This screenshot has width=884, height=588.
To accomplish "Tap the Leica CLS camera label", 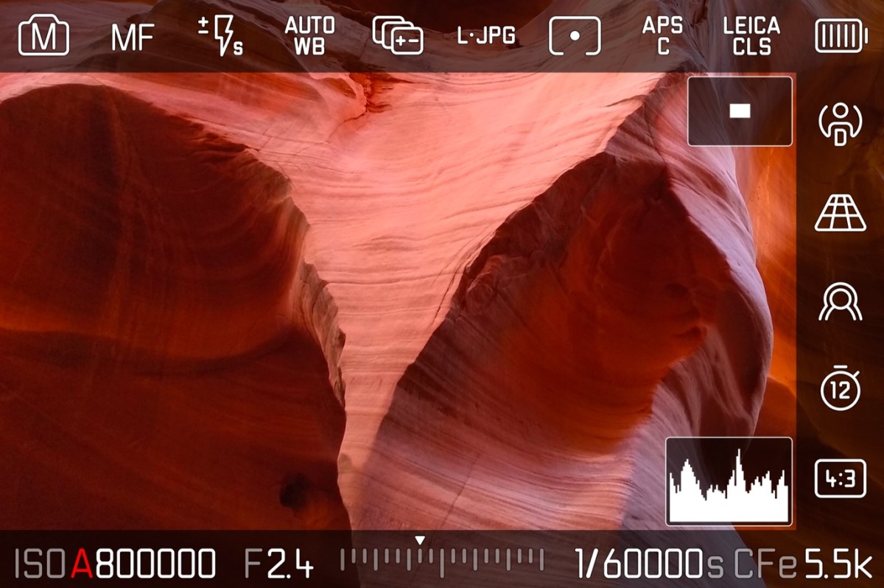I will click(751, 36).
